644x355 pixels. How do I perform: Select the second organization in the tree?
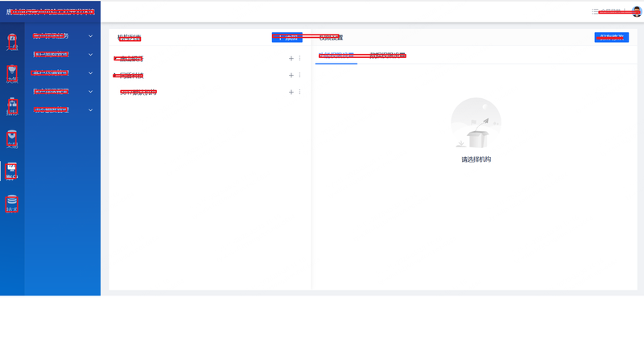pyautogui.click(x=130, y=76)
